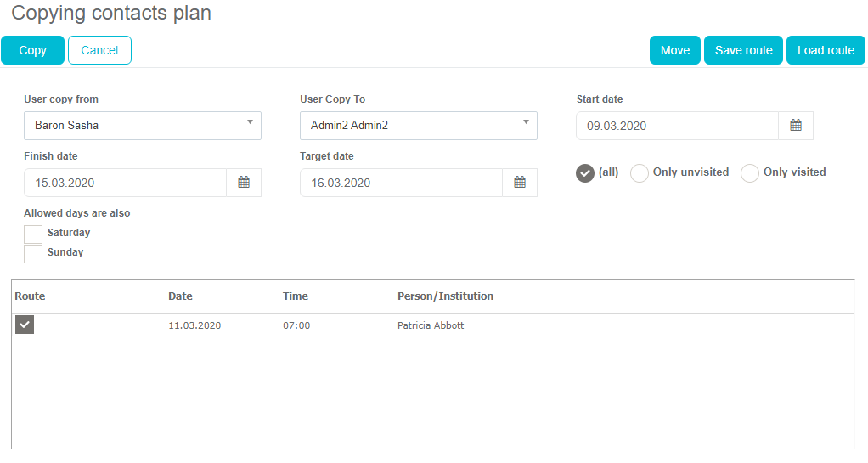Click into the Finish date text field
868x463 pixels.
[x=125, y=183]
